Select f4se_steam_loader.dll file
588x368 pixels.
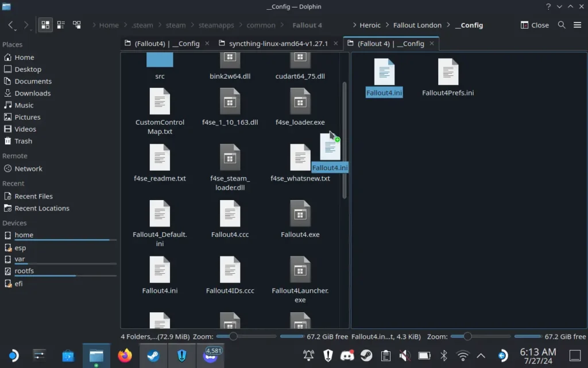[230, 167]
